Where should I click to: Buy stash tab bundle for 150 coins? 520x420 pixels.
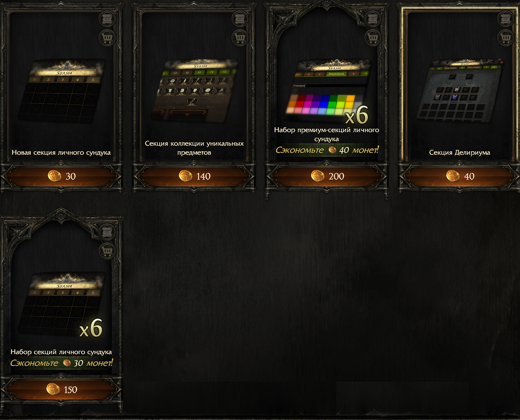pyautogui.click(x=61, y=390)
